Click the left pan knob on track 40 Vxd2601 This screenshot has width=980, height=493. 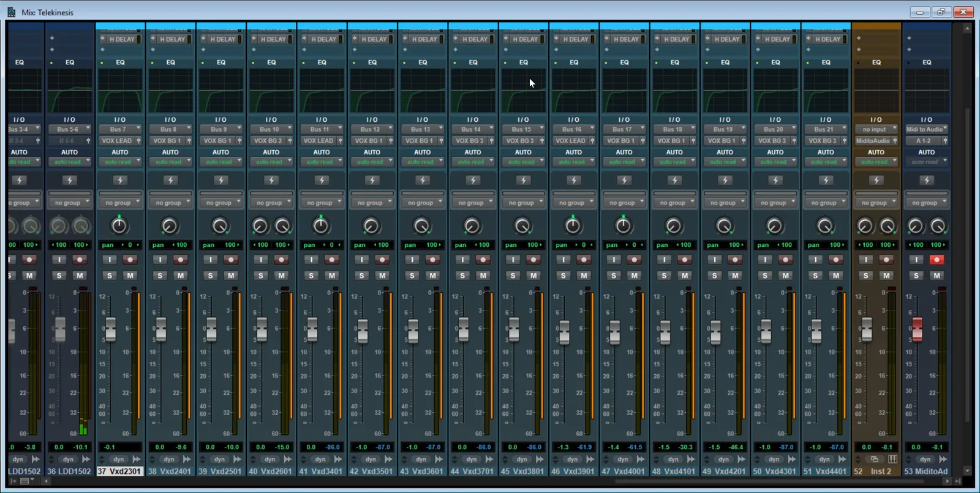click(260, 227)
